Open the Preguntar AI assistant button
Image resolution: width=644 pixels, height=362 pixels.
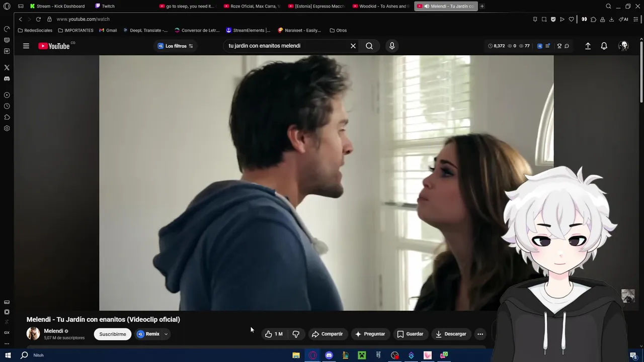click(x=370, y=334)
